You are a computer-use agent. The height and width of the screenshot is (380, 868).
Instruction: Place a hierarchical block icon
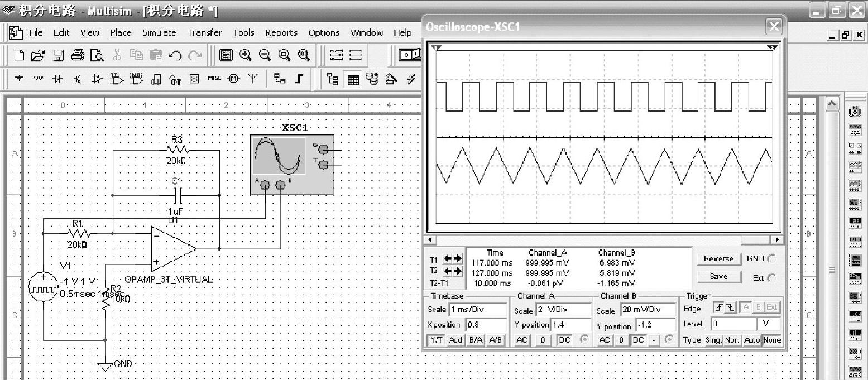tap(280, 79)
